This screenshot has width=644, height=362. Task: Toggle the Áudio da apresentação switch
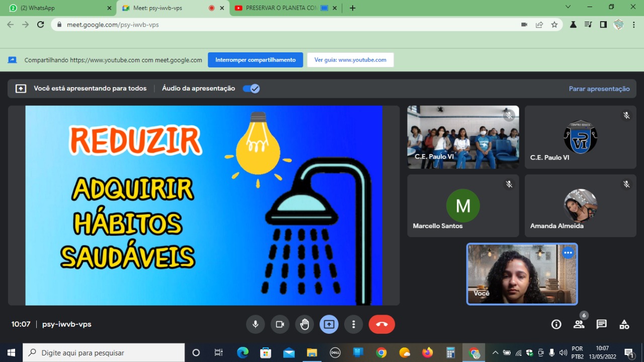(x=251, y=89)
